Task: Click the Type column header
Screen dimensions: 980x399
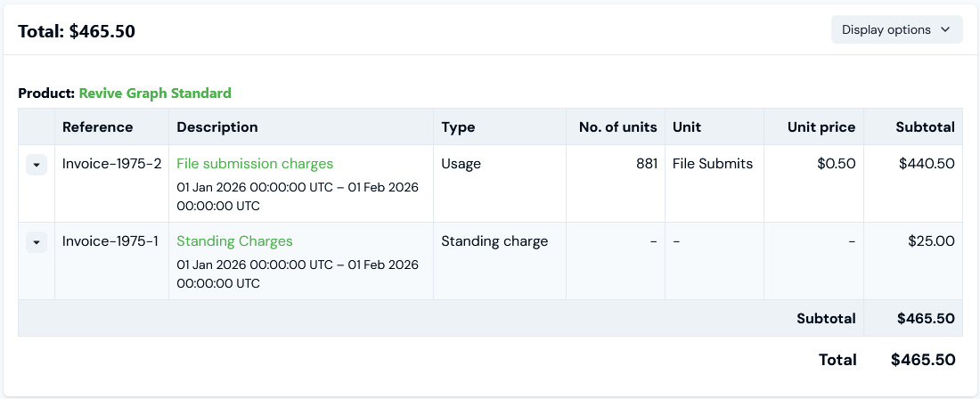Action: pos(458,127)
